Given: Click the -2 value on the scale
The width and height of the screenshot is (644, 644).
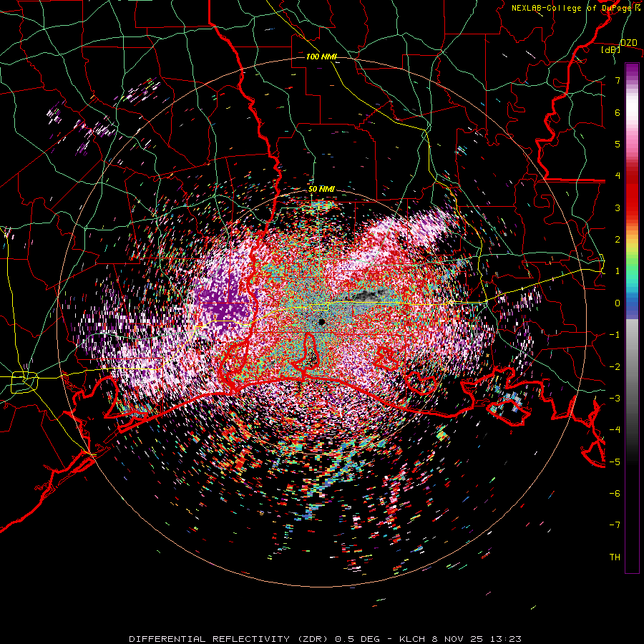Looking at the screenshot, I should [615, 366].
